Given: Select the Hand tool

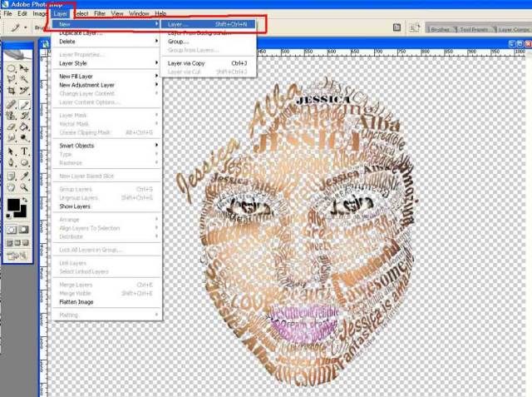Looking at the screenshot, I should click(12, 187).
